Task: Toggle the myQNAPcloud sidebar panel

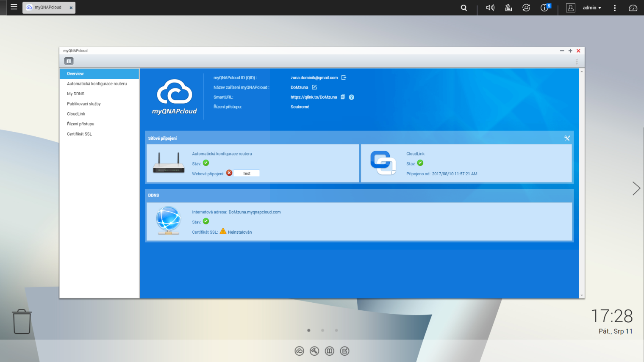Action: tap(69, 61)
